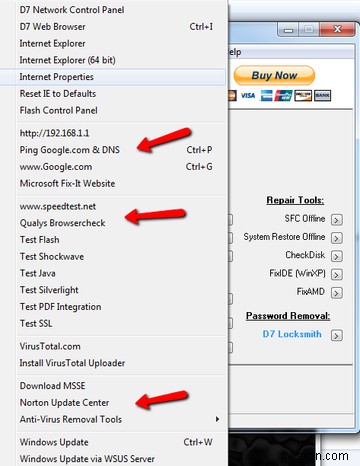Select Internet Explorer (64 bit) entry
Viewport: 360px width, 466px height.
(113, 60)
